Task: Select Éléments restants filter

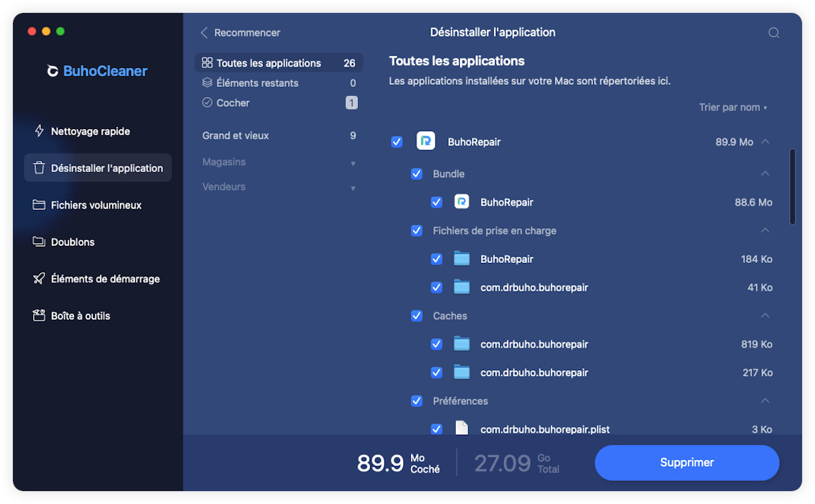Action: click(x=278, y=83)
